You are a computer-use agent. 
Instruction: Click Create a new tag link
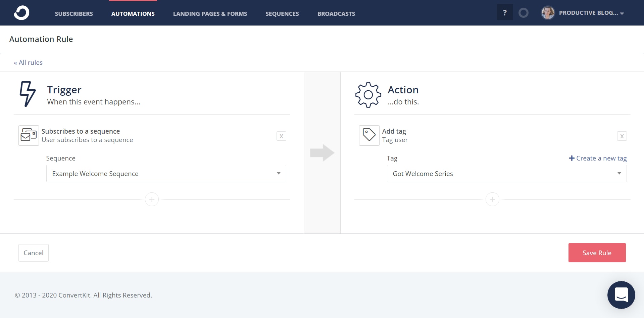(598, 158)
